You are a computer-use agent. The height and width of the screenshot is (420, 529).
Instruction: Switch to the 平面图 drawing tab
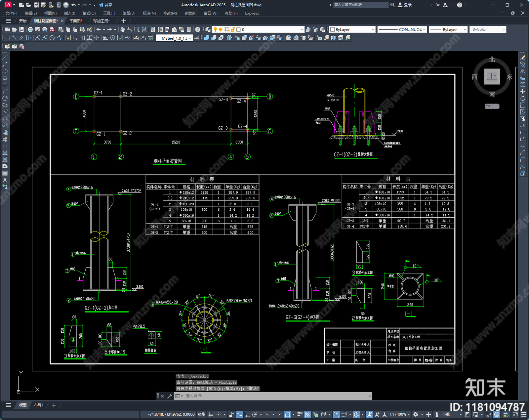pos(76,21)
